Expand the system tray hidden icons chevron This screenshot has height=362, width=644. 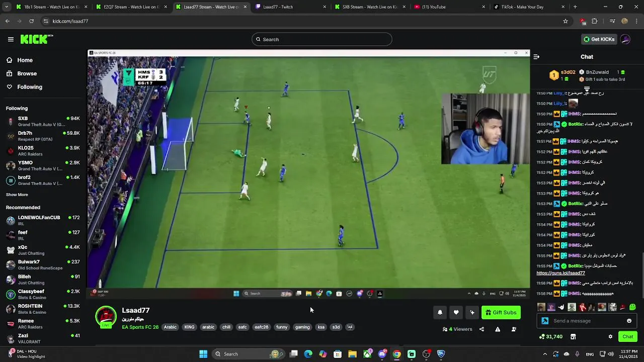(x=545, y=354)
